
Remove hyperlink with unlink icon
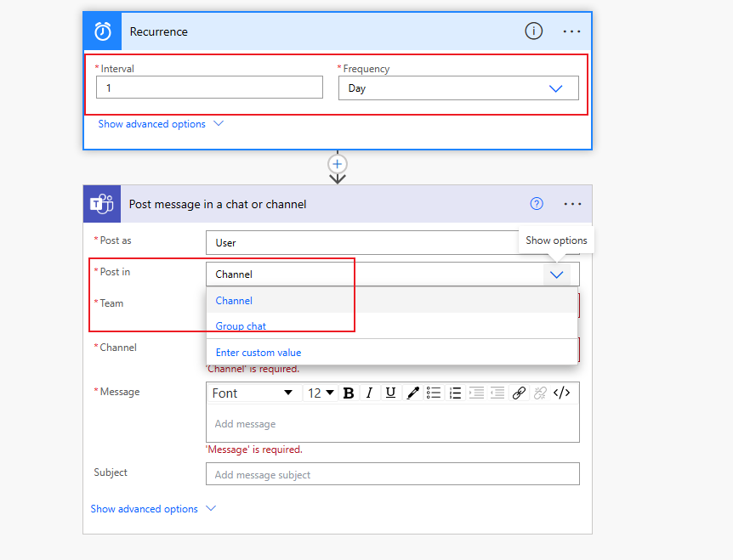(540, 393)
